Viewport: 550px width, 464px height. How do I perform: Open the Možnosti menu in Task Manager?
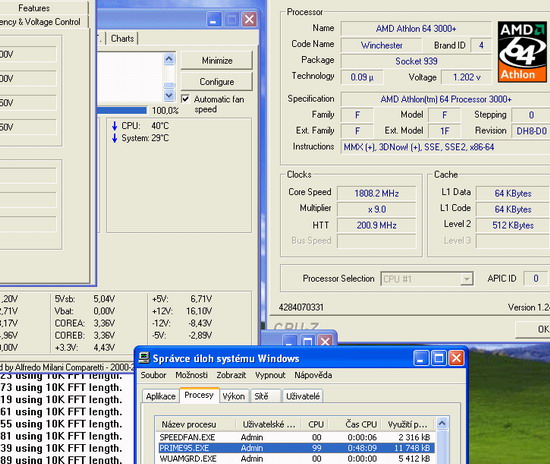coord(191,375)
